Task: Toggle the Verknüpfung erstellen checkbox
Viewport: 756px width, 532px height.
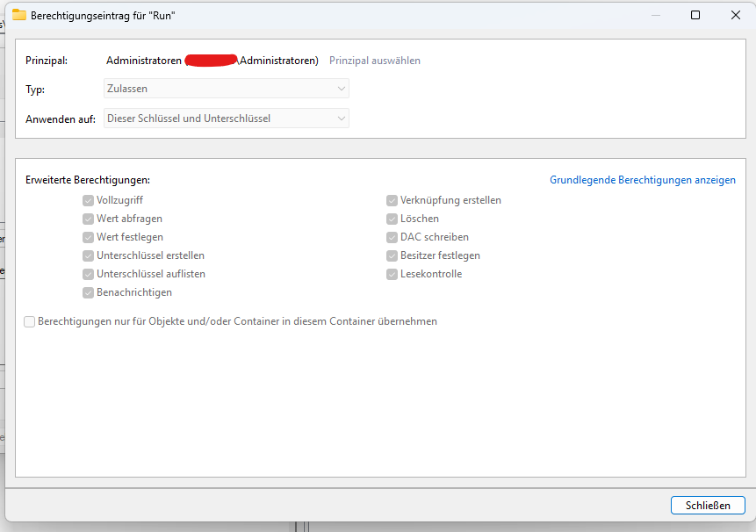Action: 392,200
